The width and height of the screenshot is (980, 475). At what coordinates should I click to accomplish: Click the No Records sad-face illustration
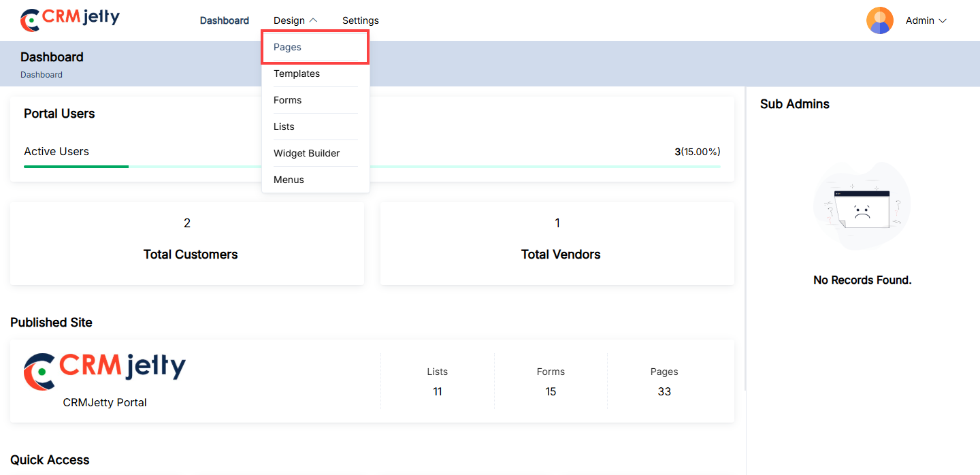pyautogui.click(x=862, y=207)
